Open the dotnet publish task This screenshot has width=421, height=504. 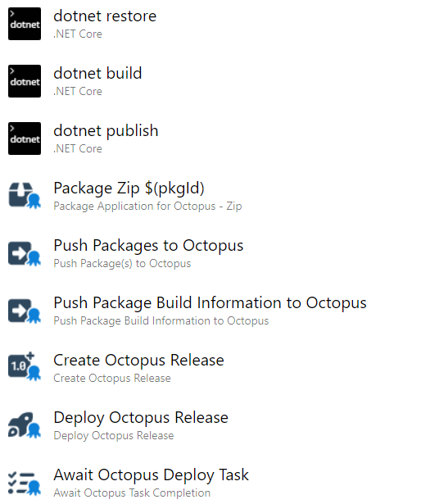[106, 131]
